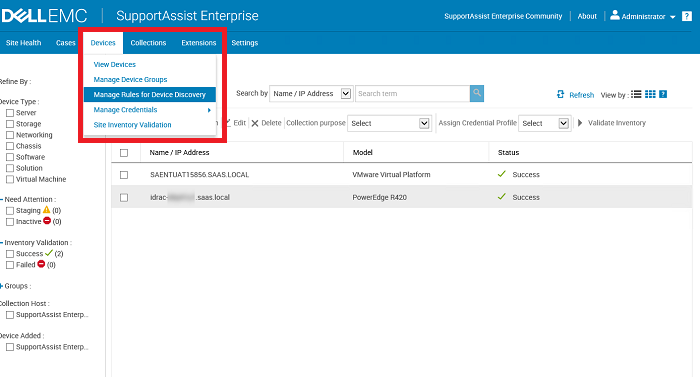Screen dimensions: 700x377
Task: Select all devices with header checkbox
Action: coord(124,153)
